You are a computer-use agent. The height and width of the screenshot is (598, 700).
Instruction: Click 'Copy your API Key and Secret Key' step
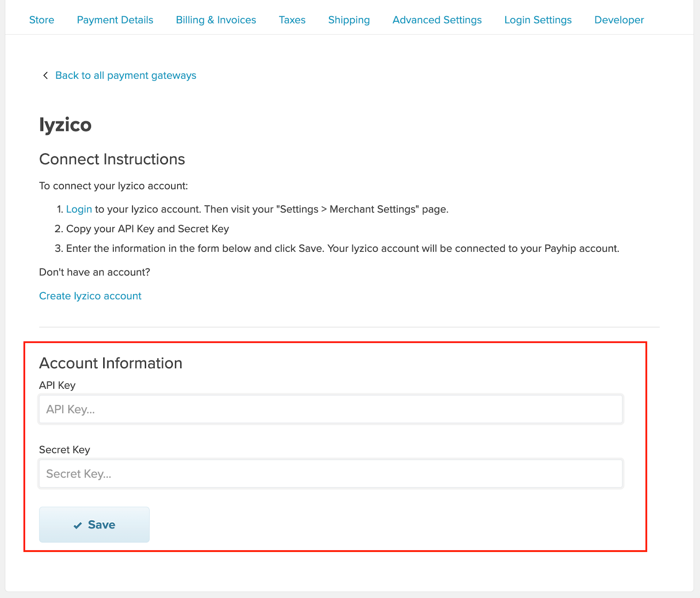coord(147,229)
